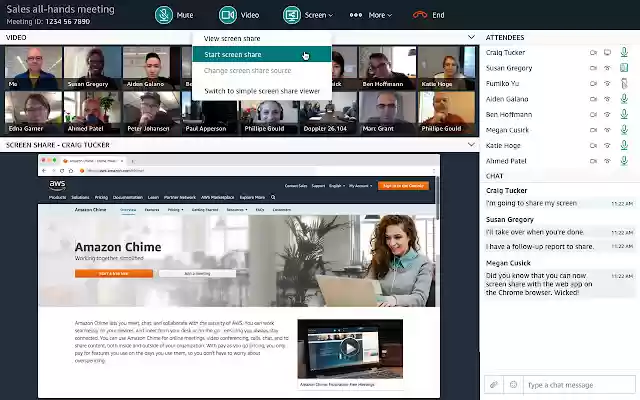Image resolution: width=640 pixels, height=400 pixels.
Task: Click Susan Gregory's room device icon
Action: 624,68
